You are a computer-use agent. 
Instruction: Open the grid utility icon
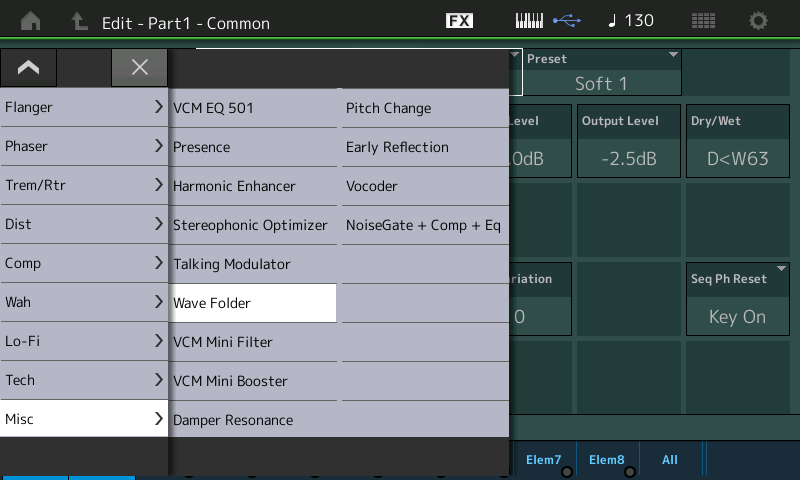(x=703, y=21)
